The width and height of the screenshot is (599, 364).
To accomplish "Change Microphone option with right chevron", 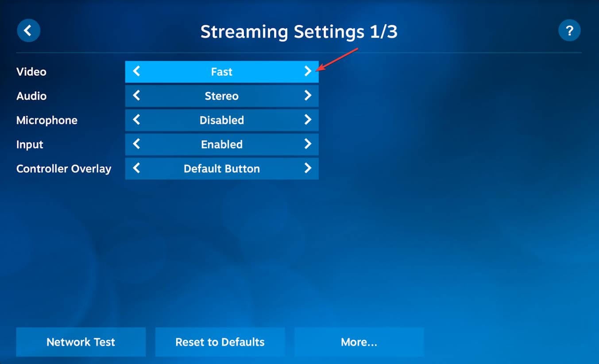I will pos(308,120).
